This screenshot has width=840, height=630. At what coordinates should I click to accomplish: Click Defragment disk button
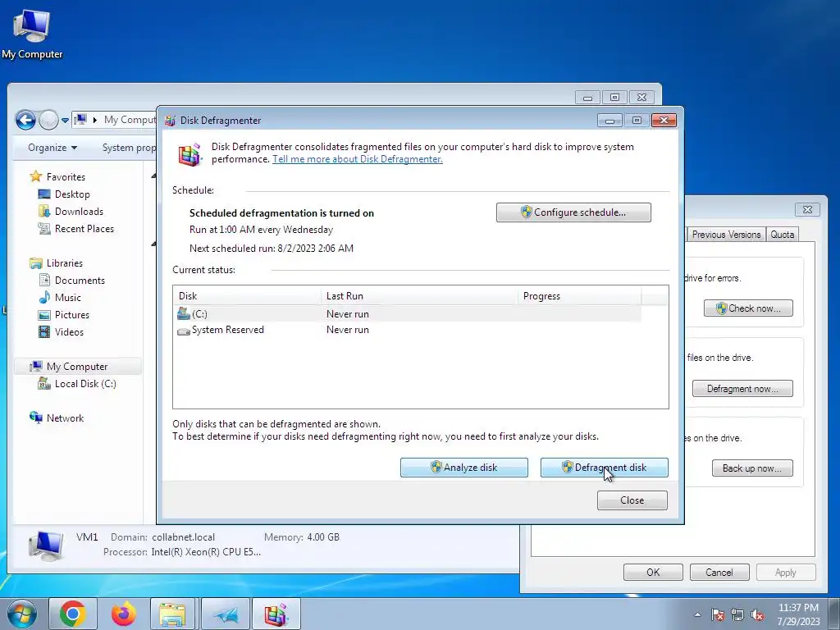[605, 467]
